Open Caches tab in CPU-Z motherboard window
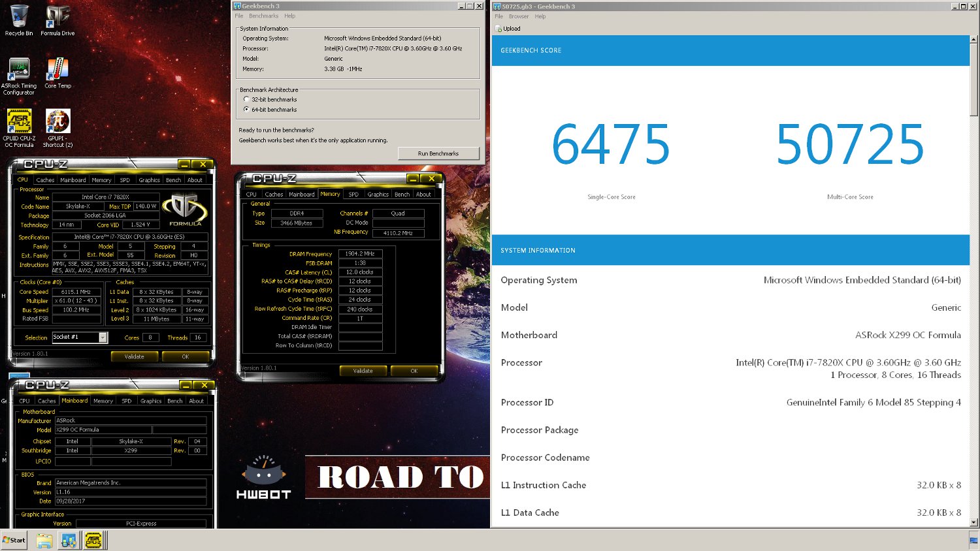Viewport: 980px width, 551px height. [x=46, y=401]
